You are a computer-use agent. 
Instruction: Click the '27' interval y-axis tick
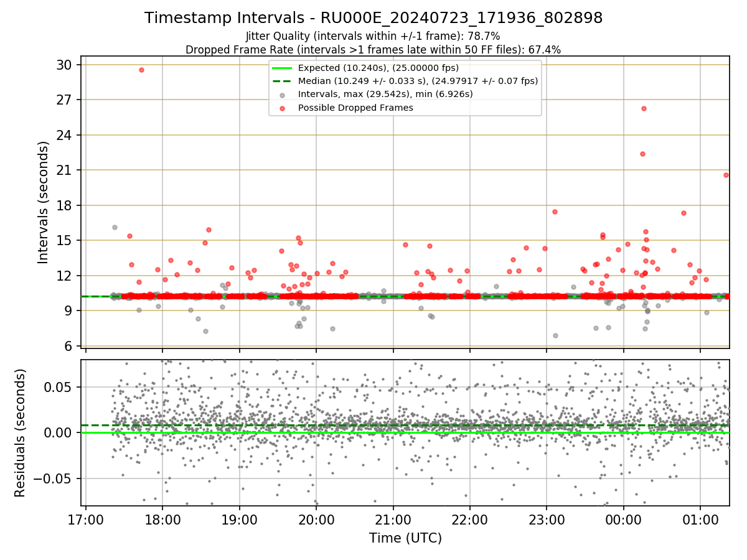tap(66, 100)
